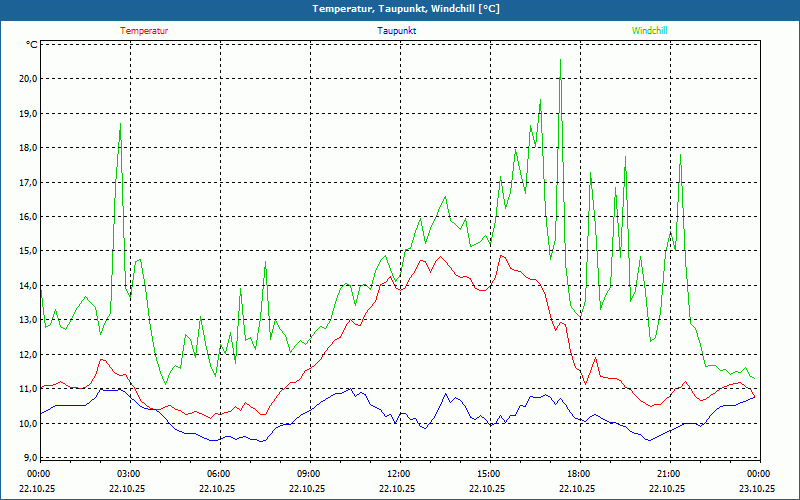Image resolution: width=800 pixels, height=500 pixels.
Task: Select the 12:00 time axis label
Action: pos(399,473)
